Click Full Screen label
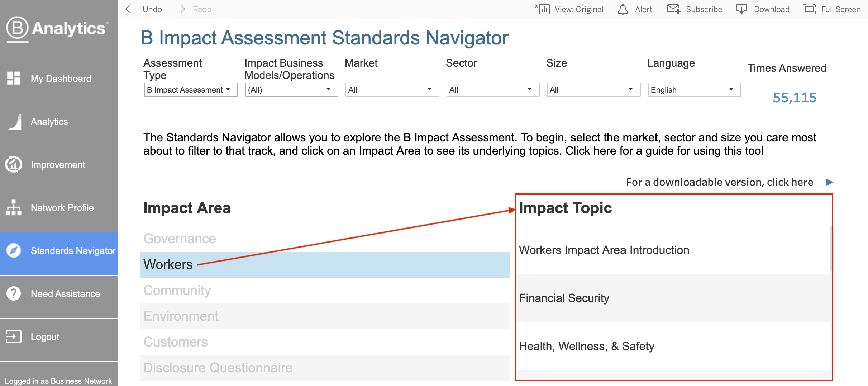 (841, 9)
